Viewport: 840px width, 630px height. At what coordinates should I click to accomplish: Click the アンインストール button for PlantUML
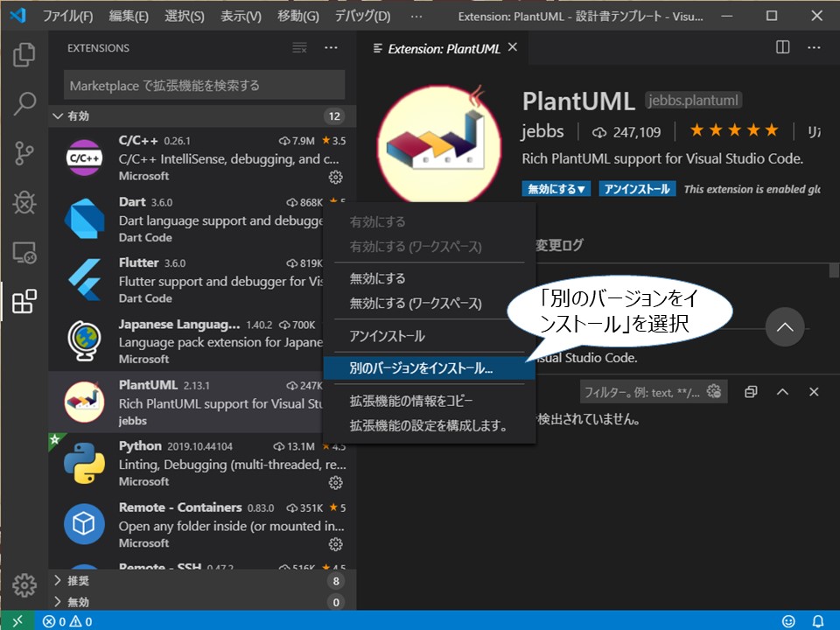636,188
